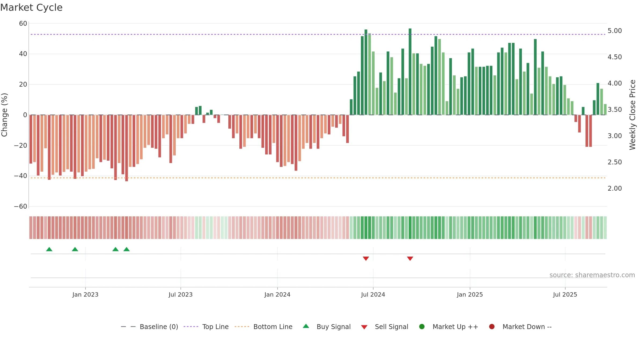Screen dimensions: 644x362
Task: Click the purple dashed top line legend swatch
Action: click(x=191, y=327)
